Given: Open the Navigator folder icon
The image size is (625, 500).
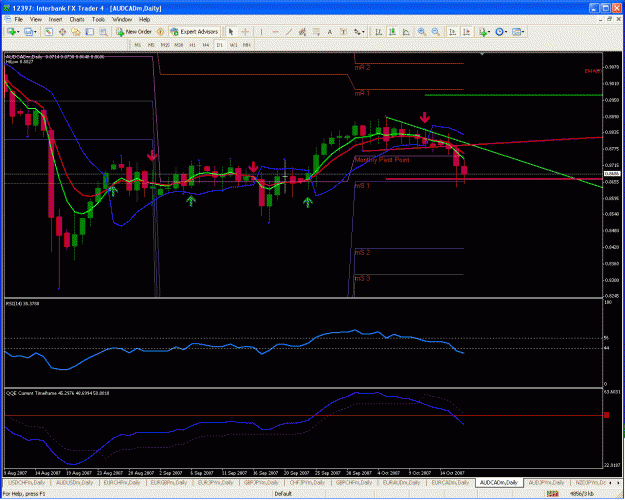Looking at the screenshot, I should (x=76, y=32).
